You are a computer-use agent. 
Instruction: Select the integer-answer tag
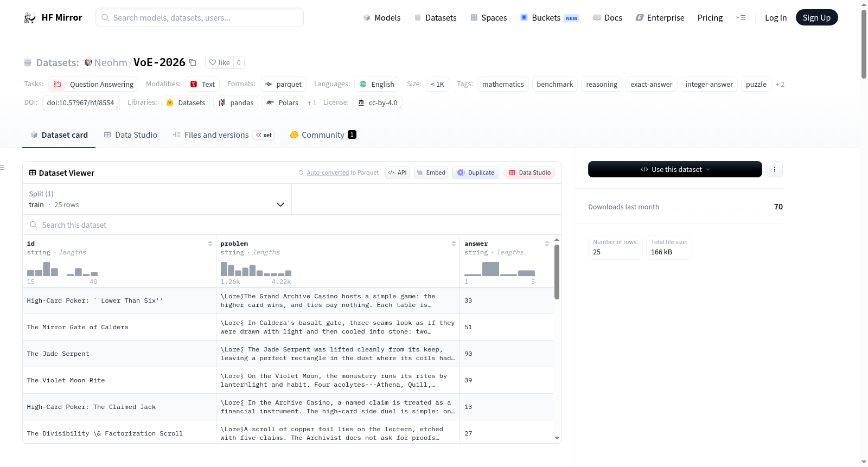(709, 84)
